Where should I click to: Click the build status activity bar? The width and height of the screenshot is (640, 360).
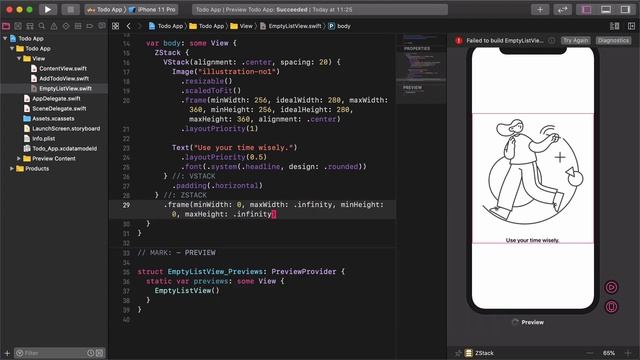pos(320,9)
